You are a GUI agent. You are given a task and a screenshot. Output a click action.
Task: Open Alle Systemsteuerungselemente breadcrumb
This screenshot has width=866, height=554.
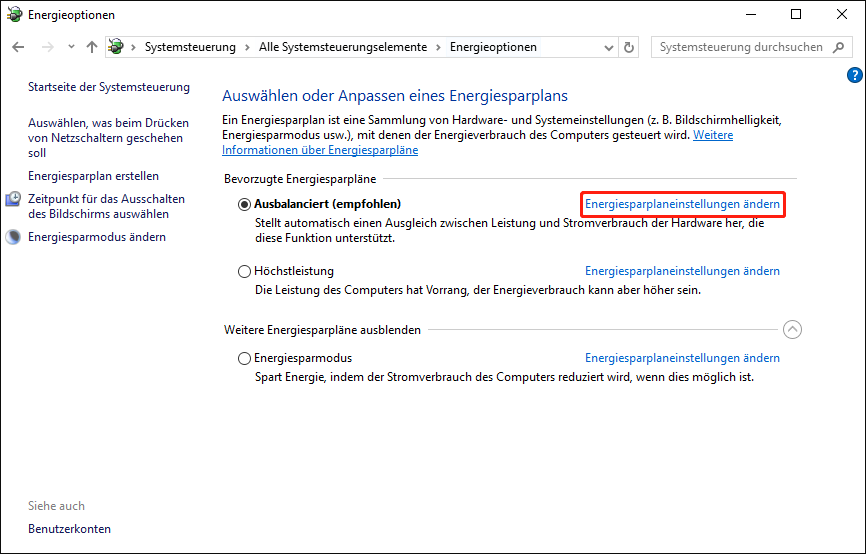click(x=343, y=47)
